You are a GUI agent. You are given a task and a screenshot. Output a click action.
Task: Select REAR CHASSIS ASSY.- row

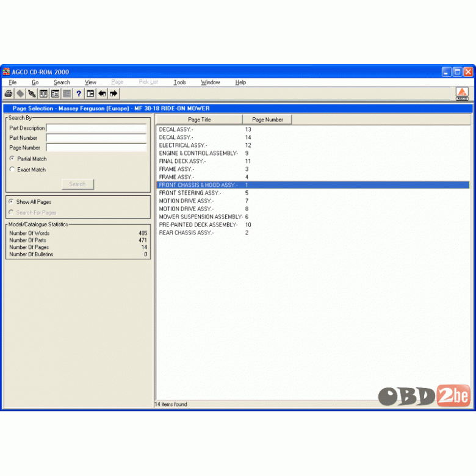click(x=313, y=233)
